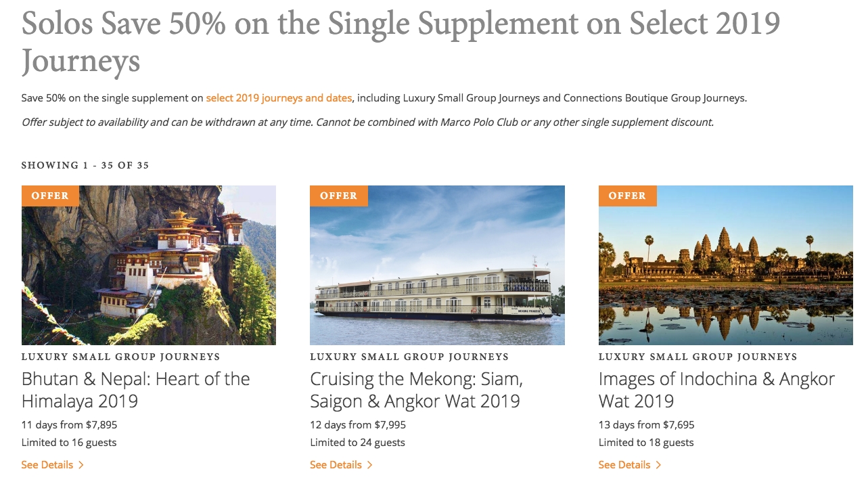
Task: Click the arrow icon beside Indochina's See Details
Action: click(x=658, y=465)
